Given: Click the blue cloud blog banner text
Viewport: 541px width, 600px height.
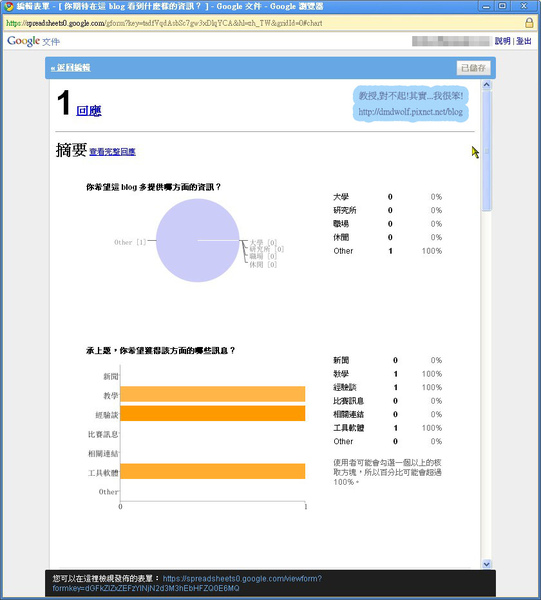Looking at the screenshot, I should pos(411,96).
